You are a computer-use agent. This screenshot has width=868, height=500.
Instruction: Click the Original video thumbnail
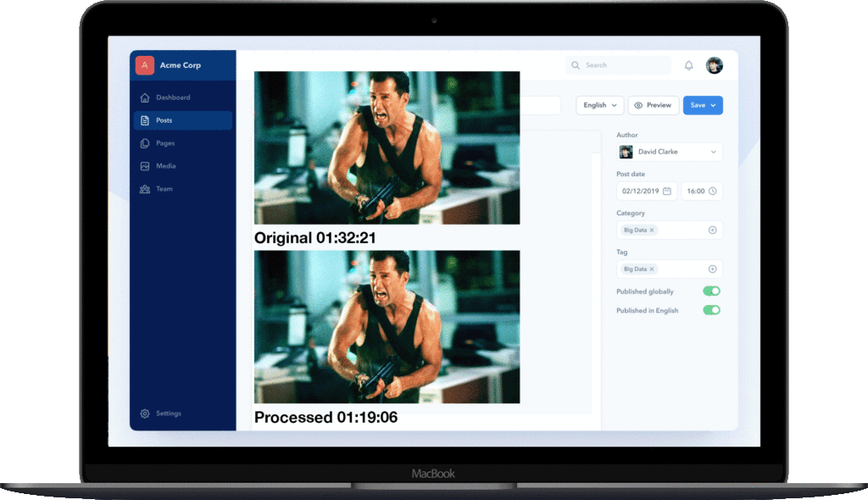(387, 147)
